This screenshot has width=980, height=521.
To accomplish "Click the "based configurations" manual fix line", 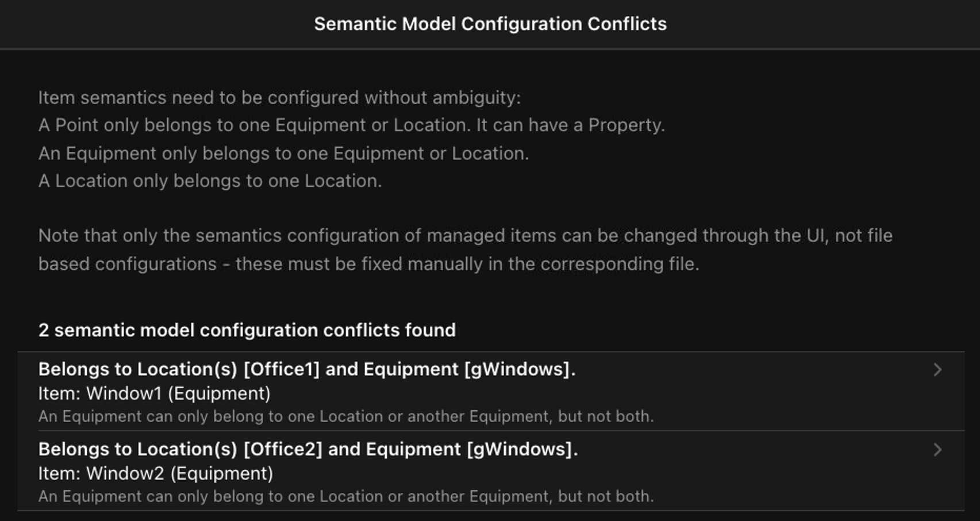I will 368,264.
